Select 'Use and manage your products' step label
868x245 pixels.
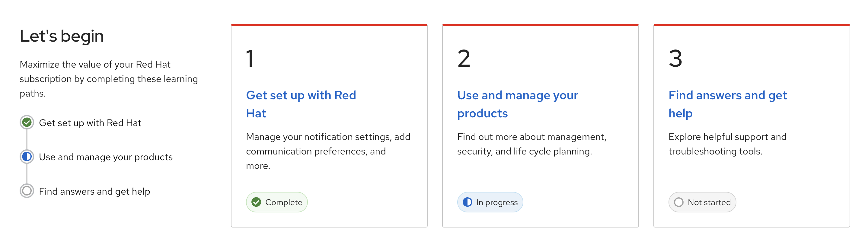[106, 157]
